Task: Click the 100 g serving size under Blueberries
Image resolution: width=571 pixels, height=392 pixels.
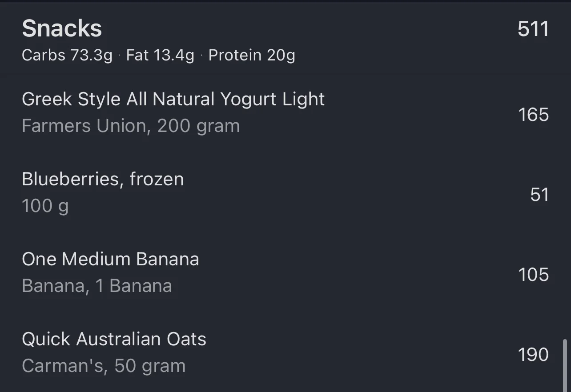Action: [x=45, y=206]
